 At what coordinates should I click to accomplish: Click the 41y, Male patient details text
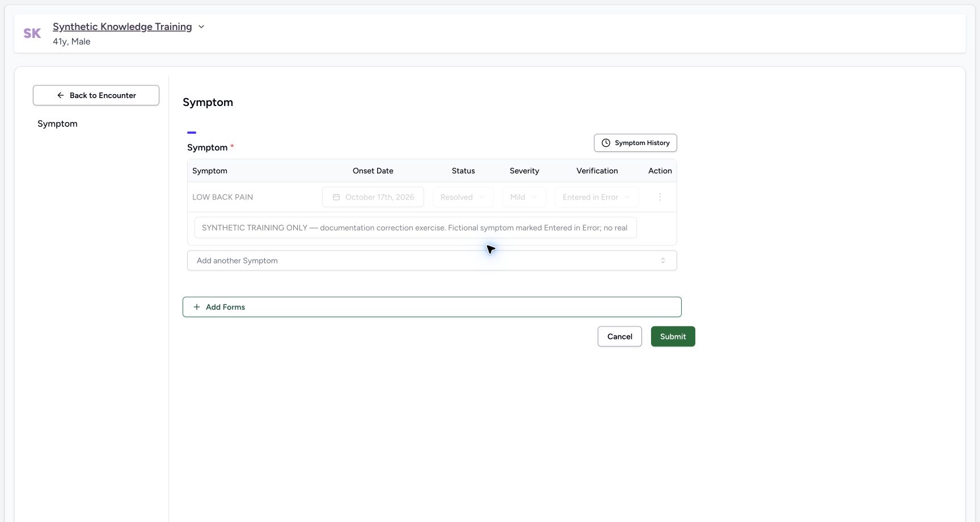tap(71, 41)
